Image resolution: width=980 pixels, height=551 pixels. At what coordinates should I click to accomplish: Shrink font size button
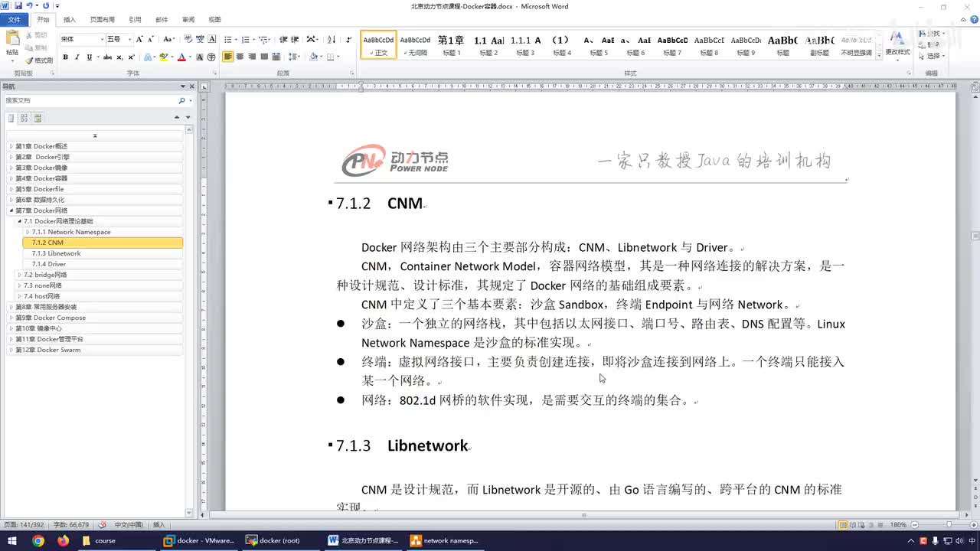pos(151,39)
